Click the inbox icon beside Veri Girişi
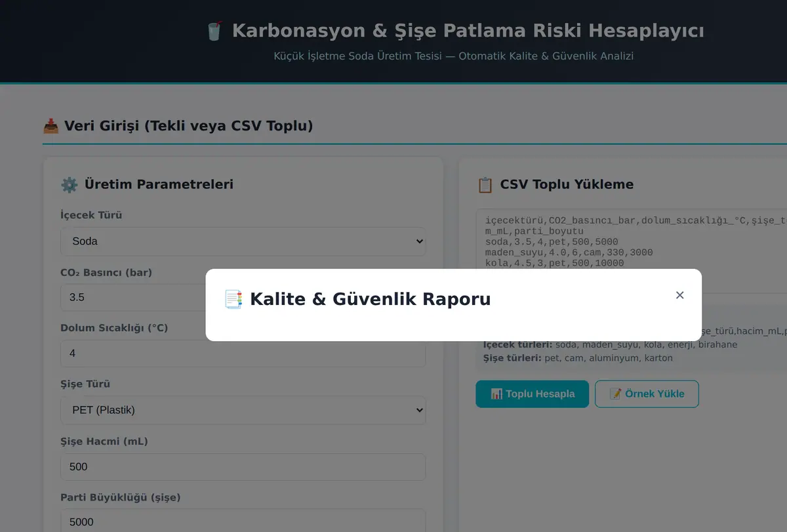 pyautogui.click(x=50, y=125)
